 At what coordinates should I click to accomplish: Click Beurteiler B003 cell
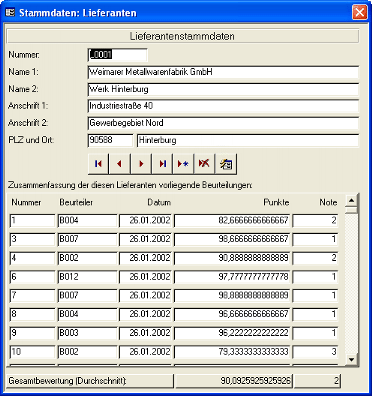(87, 333)
